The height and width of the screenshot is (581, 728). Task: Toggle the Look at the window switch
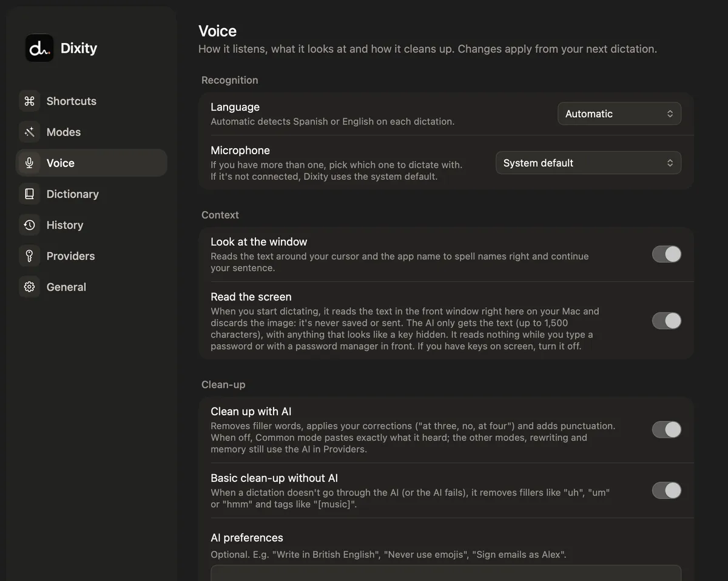point(667,254)
